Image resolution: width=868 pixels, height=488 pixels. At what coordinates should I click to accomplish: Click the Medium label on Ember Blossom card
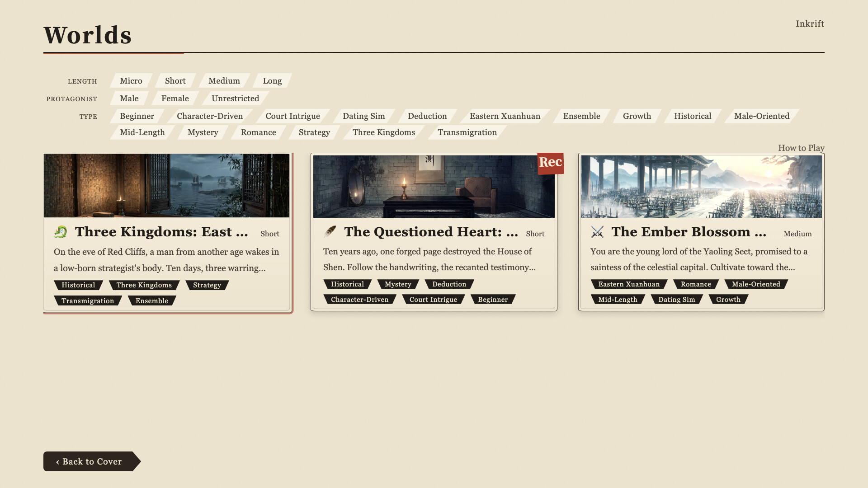pos(797,234)
